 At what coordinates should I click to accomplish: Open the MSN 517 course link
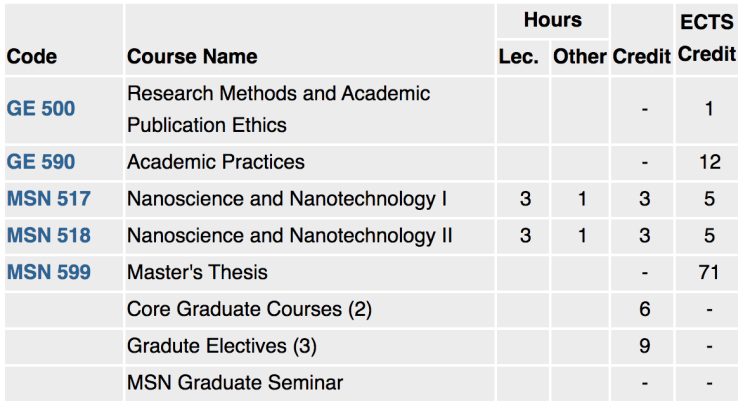(49, 198)
